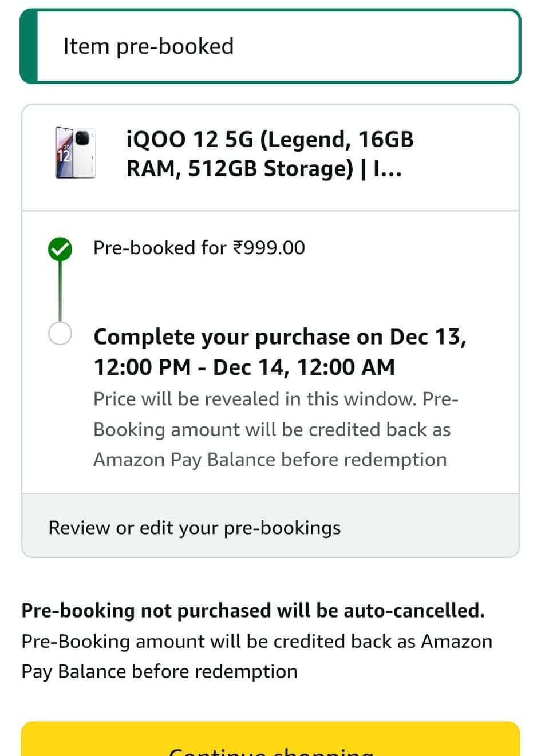Viewport: 541px width, 756px height.
Task: Click the bold auto-cancelled warning text
Action: pyautogui.click(x=253, y=611)
